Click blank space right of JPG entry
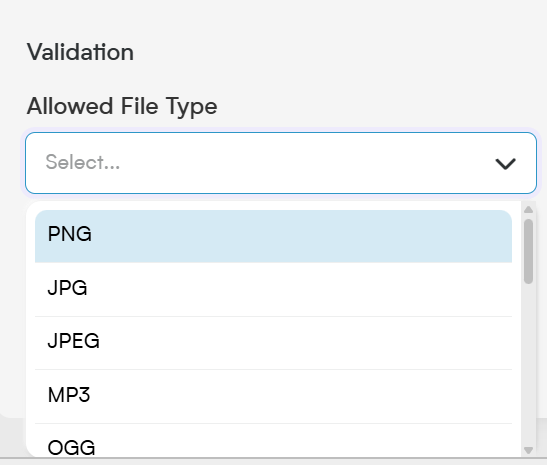Viewport: 547px width, 465px height. (x=298, y=290)
